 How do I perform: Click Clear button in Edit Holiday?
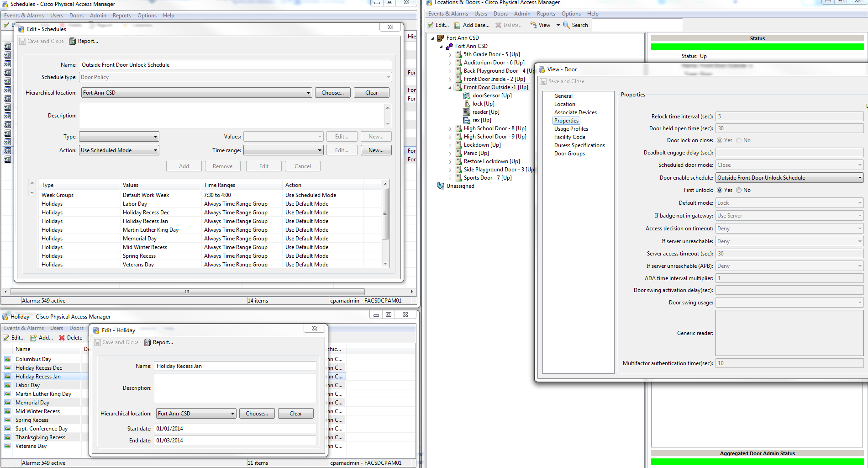tap(296, 414)
